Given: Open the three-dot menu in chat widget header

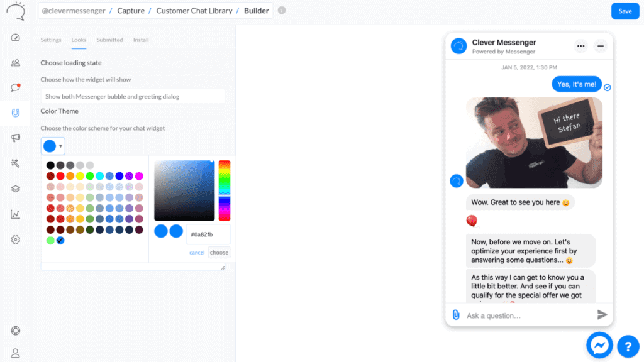Looking at the screenshot, I should [x=580, y=45].
